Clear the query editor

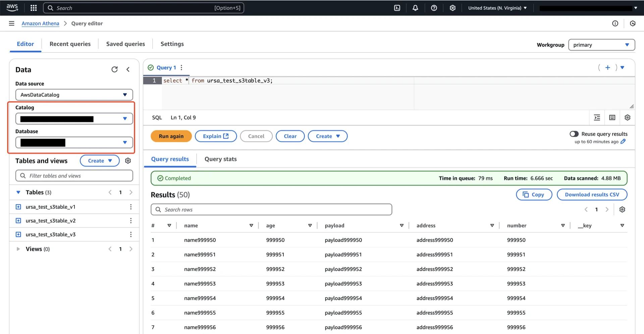[290, 136]
